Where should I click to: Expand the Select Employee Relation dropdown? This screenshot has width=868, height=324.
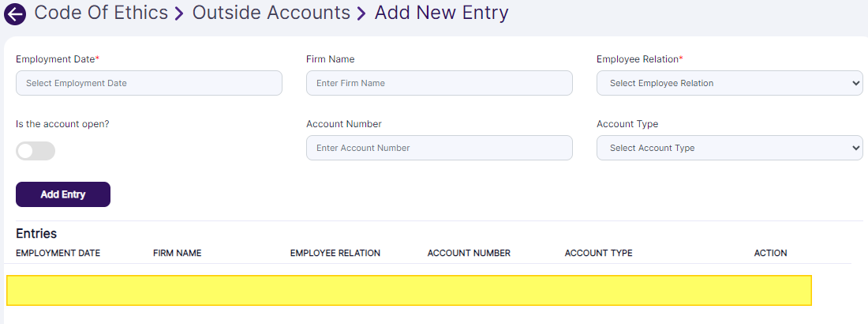pyautogui.click(x=729, y=83)
